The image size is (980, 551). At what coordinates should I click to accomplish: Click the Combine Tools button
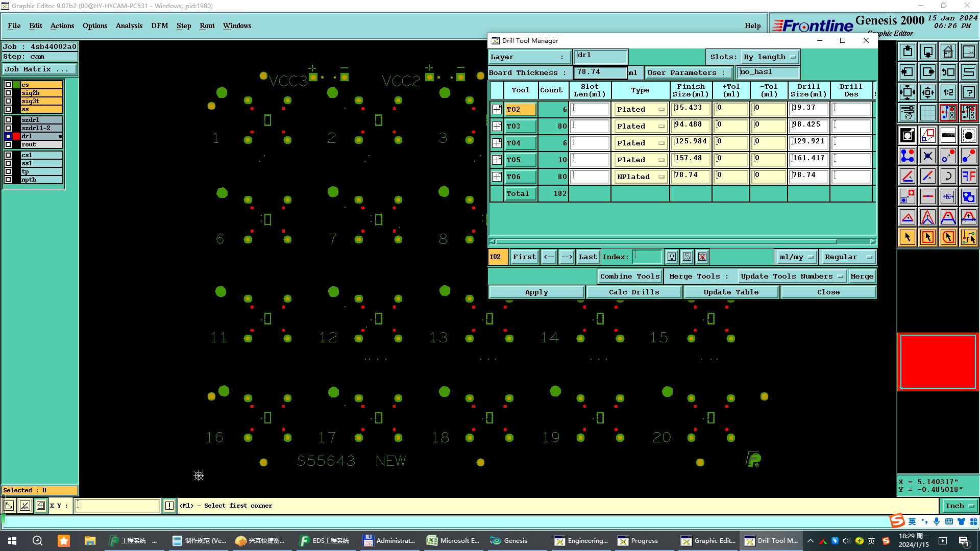630,276
